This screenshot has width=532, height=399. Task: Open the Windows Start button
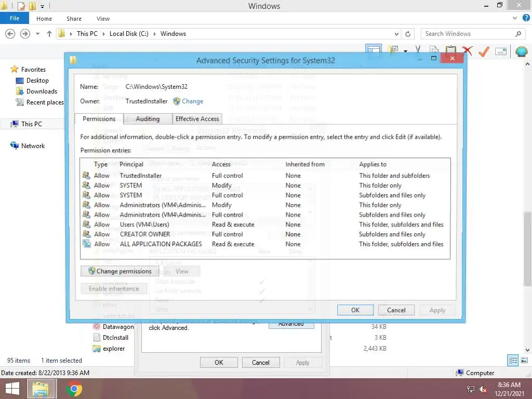click(12, 389)
